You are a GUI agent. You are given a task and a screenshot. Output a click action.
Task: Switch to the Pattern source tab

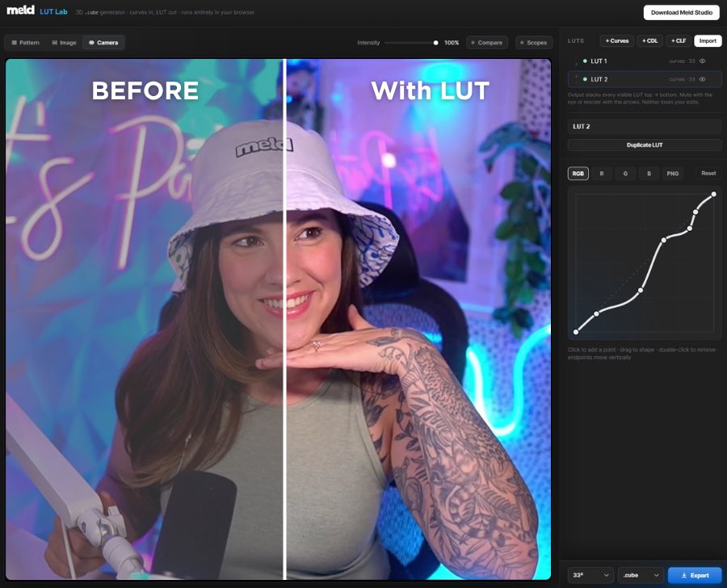(25, 43)
